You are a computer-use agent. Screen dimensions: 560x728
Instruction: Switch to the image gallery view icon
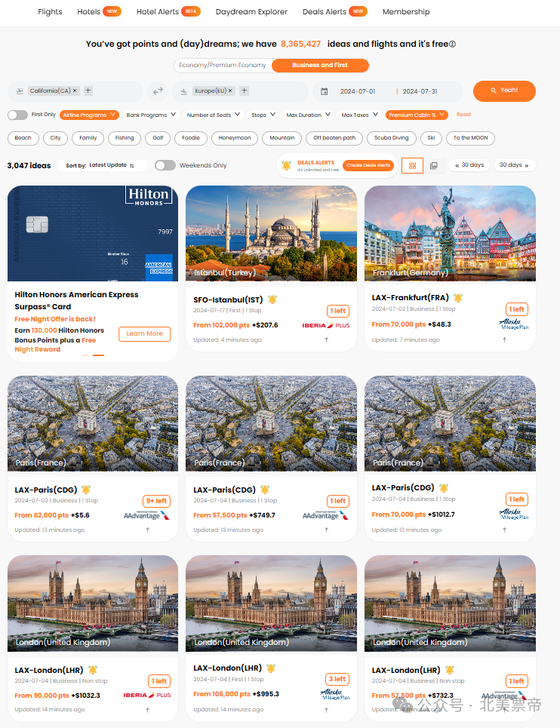(x=434, y=165)
